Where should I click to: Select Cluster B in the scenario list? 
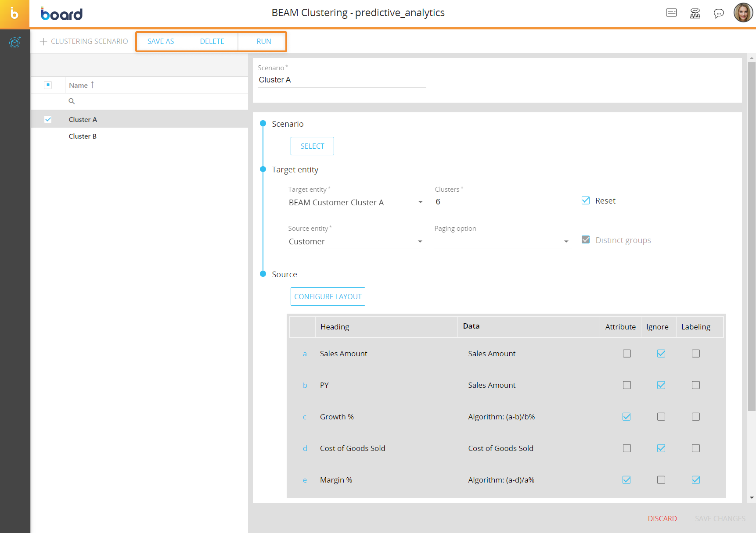click(x=83, y=136)
